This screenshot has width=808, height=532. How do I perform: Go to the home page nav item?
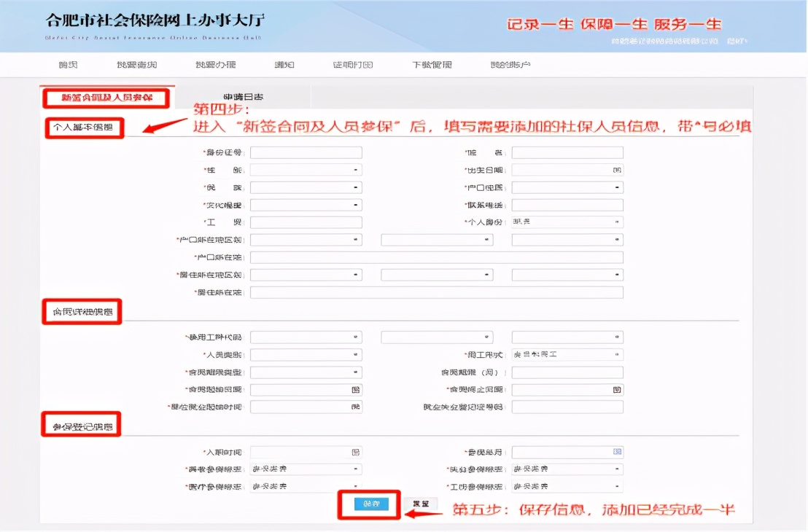(68, 65)
